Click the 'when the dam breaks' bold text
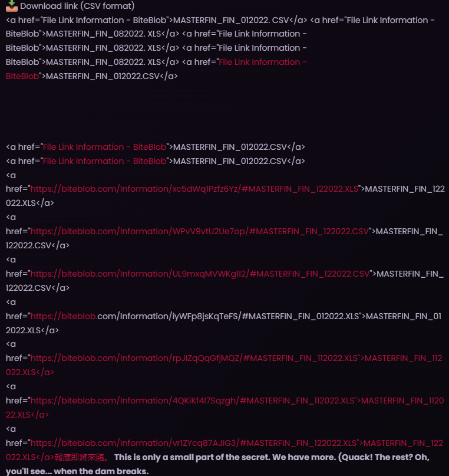The image size is (449, 476). coord(101,471)
